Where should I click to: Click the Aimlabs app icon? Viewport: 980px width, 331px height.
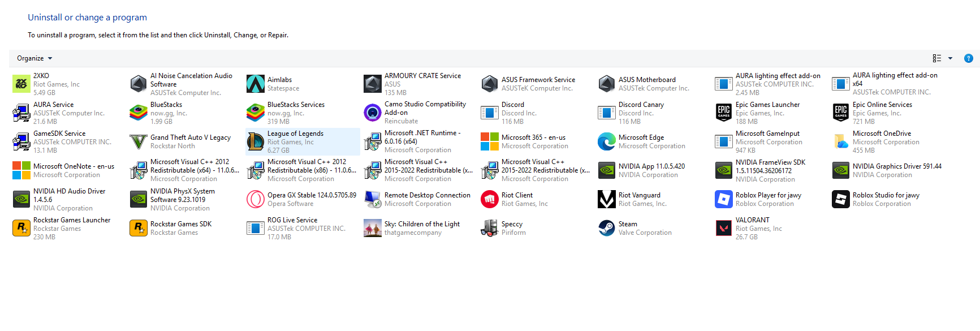click(256, 84)
